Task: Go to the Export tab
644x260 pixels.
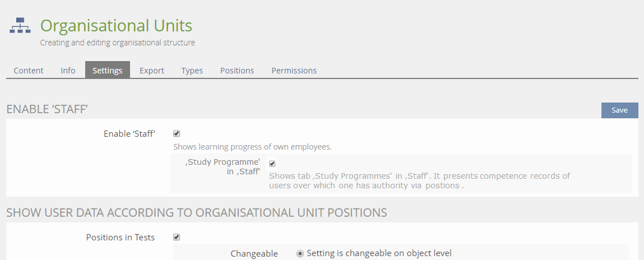Action: (152, 71)
